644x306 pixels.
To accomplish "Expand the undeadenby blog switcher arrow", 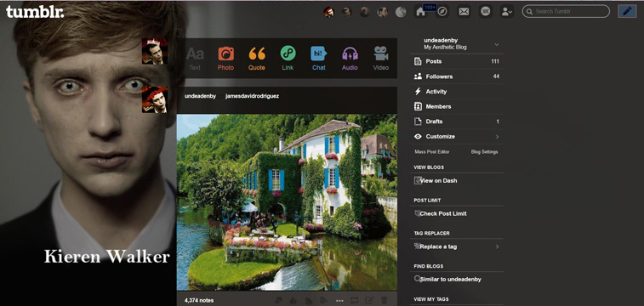I will pos(497,44).
